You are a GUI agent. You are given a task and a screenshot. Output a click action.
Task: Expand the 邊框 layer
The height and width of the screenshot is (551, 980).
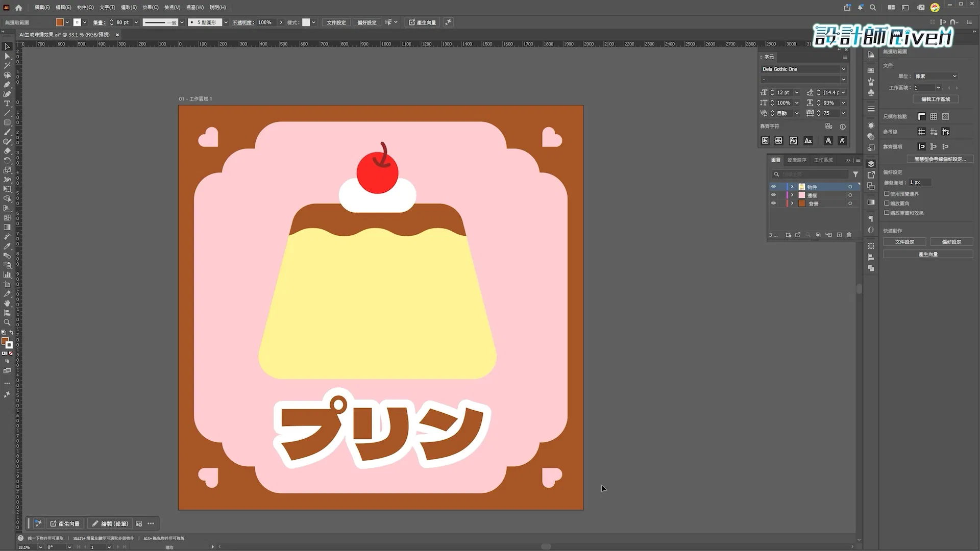point(792,195)
